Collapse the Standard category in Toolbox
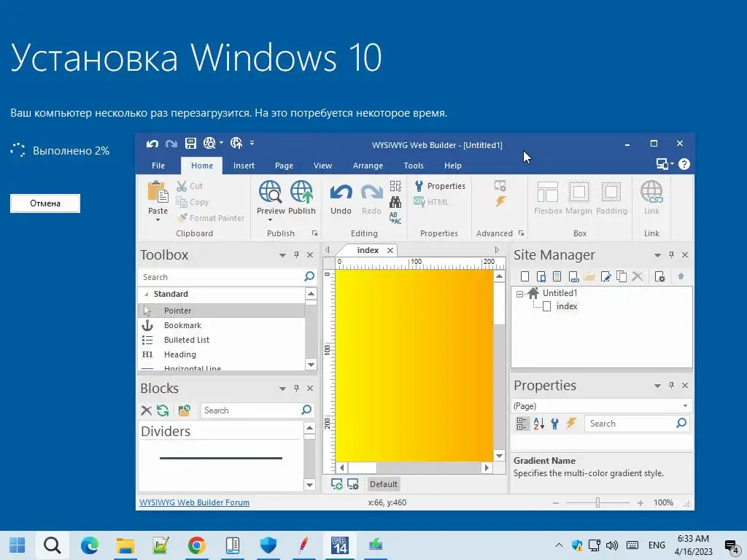747x560 pixels. pos(147,295)
